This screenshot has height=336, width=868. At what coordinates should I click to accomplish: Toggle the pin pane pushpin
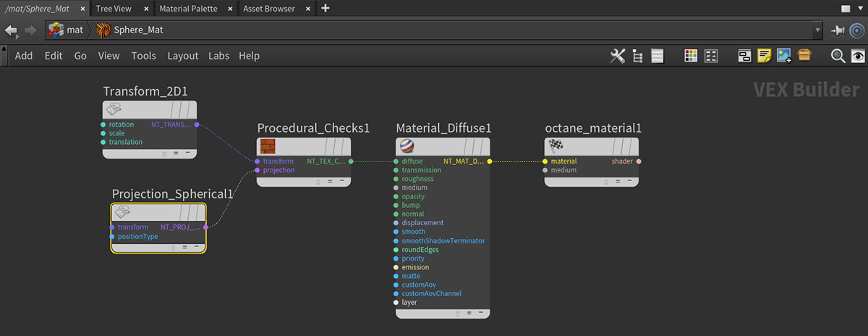point(838,30)
